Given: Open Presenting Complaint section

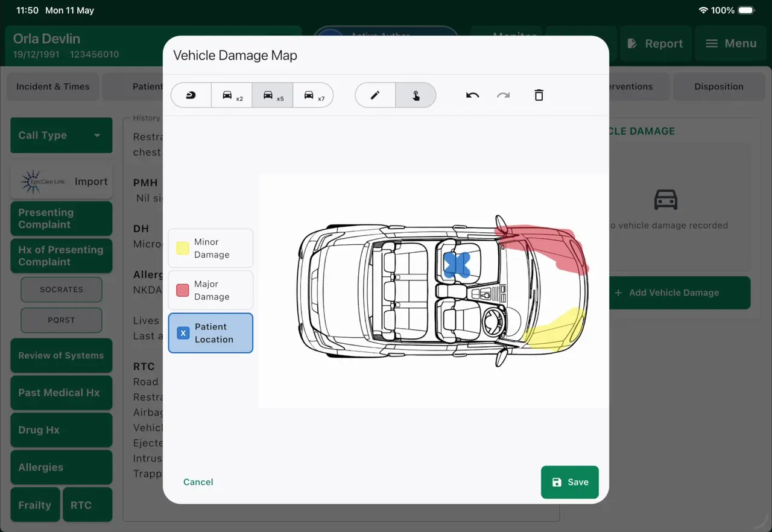Looking at the screenshot, I should point(62,218).
